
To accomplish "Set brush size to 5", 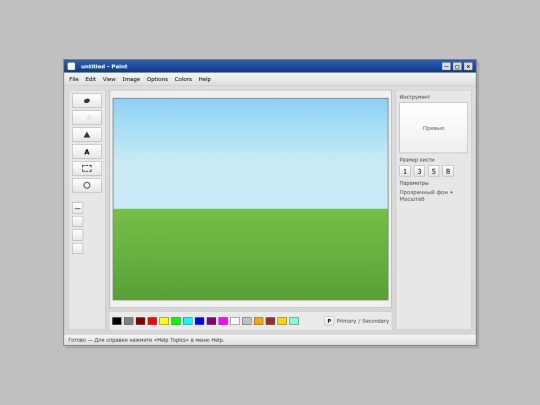I will pyautogui.click(x=434, y=171).
